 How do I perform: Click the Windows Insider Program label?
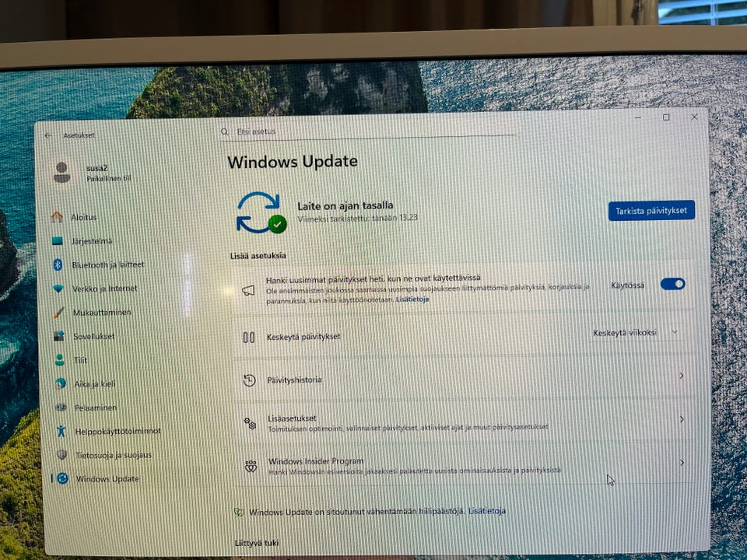pos(316,461)
